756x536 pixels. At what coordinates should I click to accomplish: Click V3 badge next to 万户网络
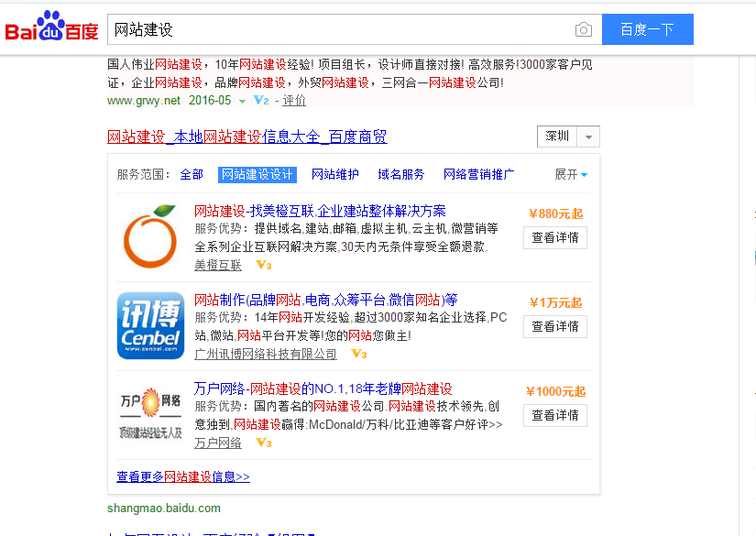pos(263,443)
